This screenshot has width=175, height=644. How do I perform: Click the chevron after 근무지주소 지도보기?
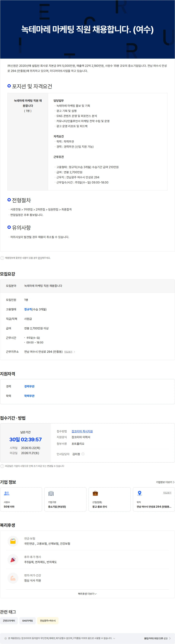pyautogui.click(x=74, y=352)
